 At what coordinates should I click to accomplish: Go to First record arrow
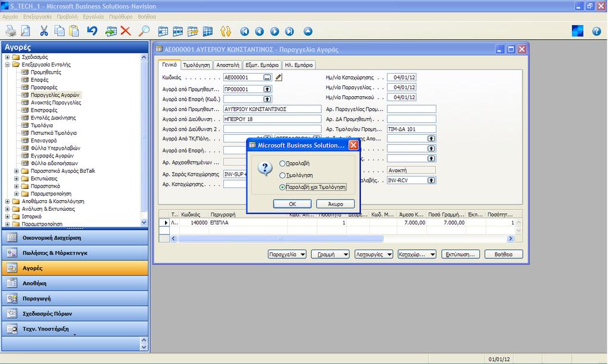tap(244, 31)
